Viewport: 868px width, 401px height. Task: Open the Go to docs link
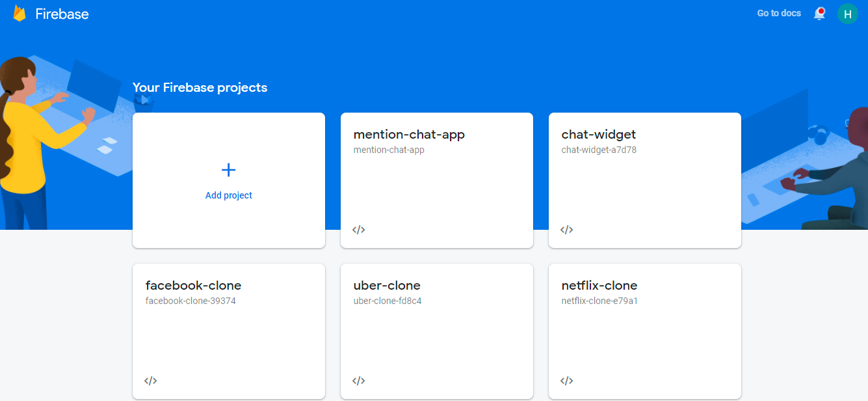click(779, 13)
